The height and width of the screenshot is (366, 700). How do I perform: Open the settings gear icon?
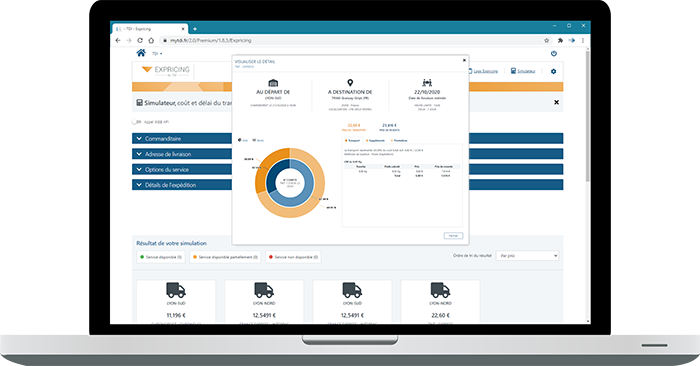(554, 71)
